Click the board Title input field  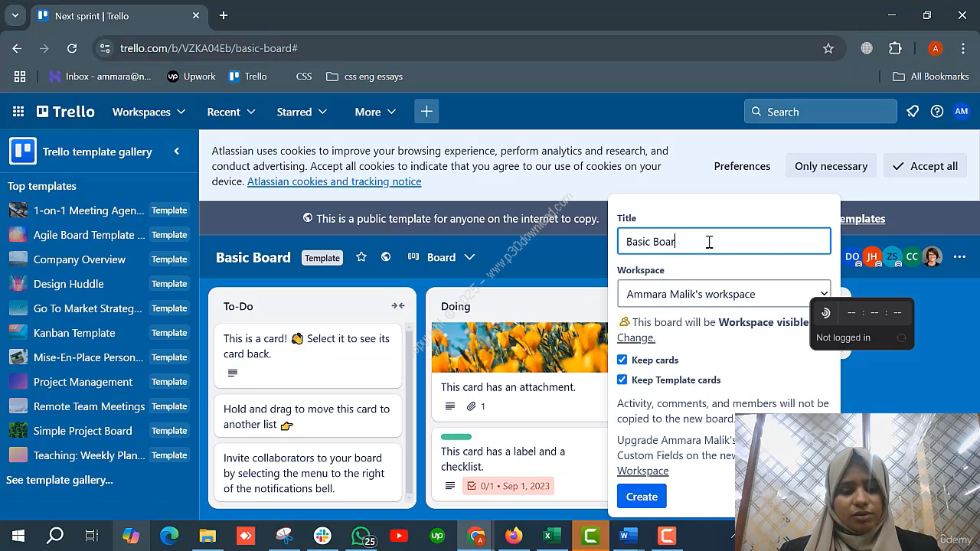click(x=724, y=242)
